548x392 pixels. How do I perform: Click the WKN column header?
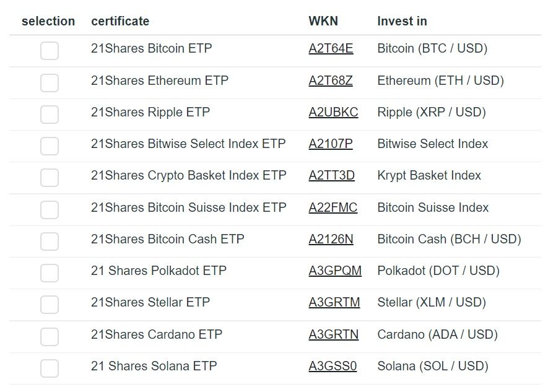tap(323, 21)
